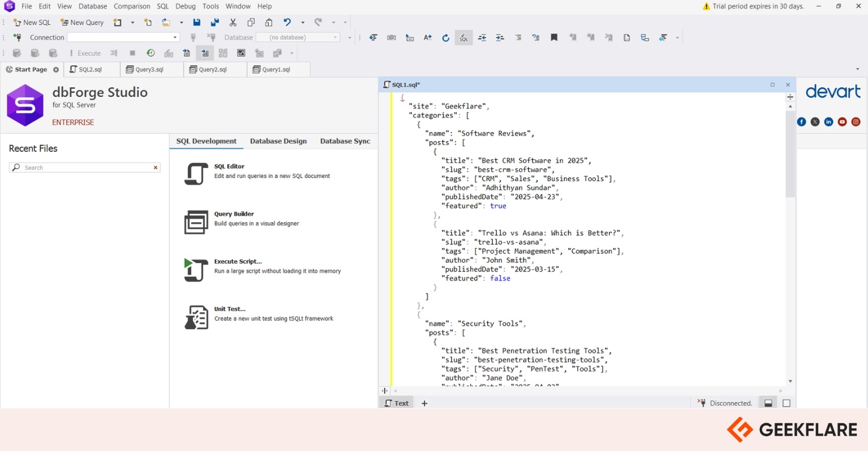Click the Format Document icon
The width and height of the screenshot is (868, 451).
[373, 37]
